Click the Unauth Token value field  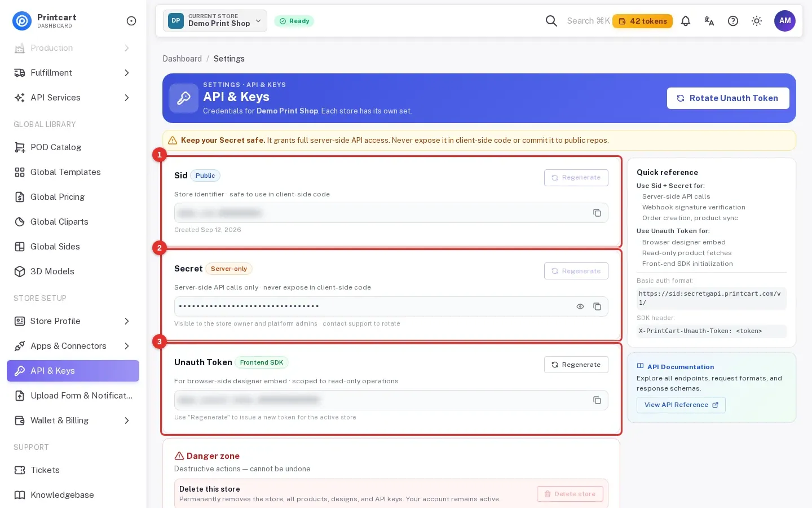391,400
